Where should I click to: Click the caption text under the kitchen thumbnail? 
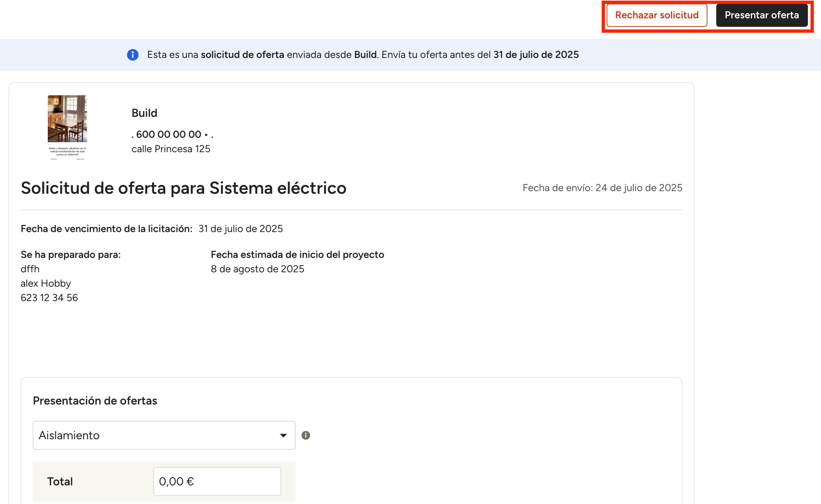67,152
